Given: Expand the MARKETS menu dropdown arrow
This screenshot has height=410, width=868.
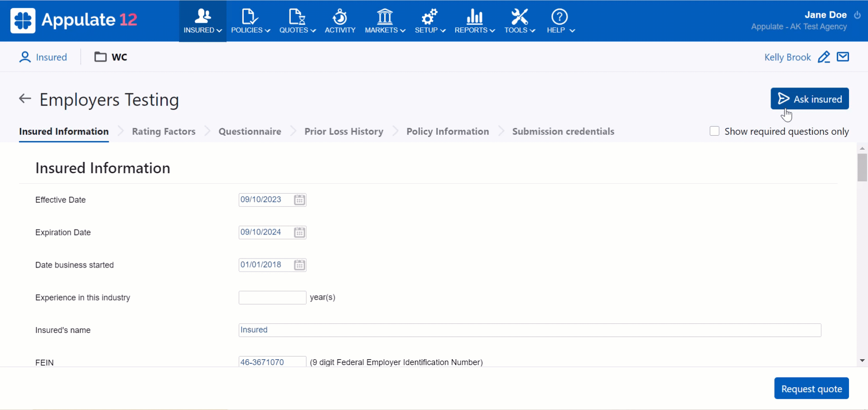Looking at the screenshot, I should point(403,30).
